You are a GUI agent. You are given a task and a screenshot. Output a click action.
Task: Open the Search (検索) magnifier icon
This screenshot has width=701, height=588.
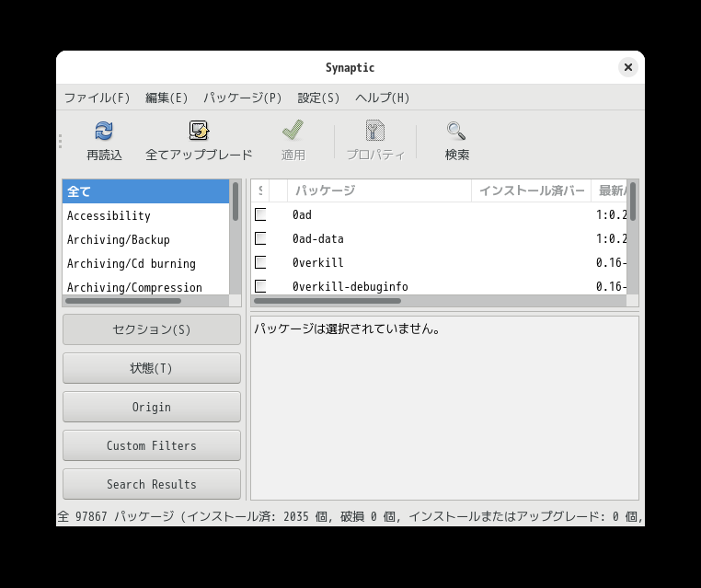456,131
